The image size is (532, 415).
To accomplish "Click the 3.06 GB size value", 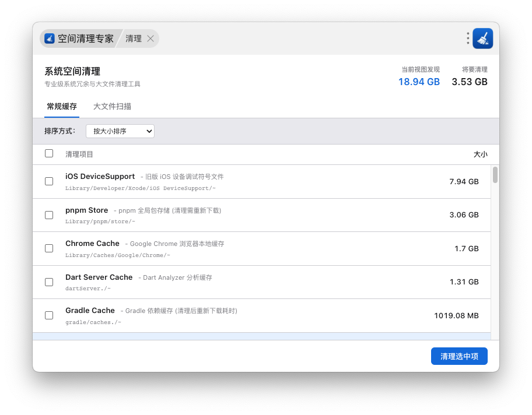I will (464, 215).
